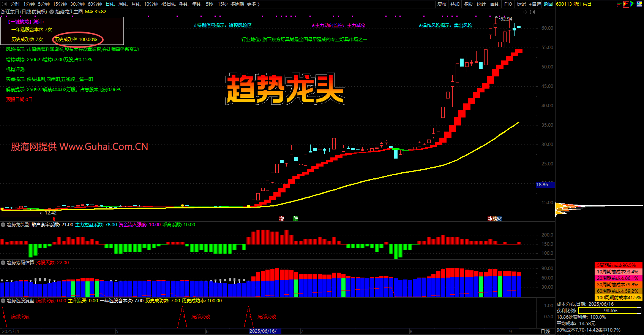Toggle the left sidebar panel icon
Viewport: 644px width, 335px height.
click(4, 4)
